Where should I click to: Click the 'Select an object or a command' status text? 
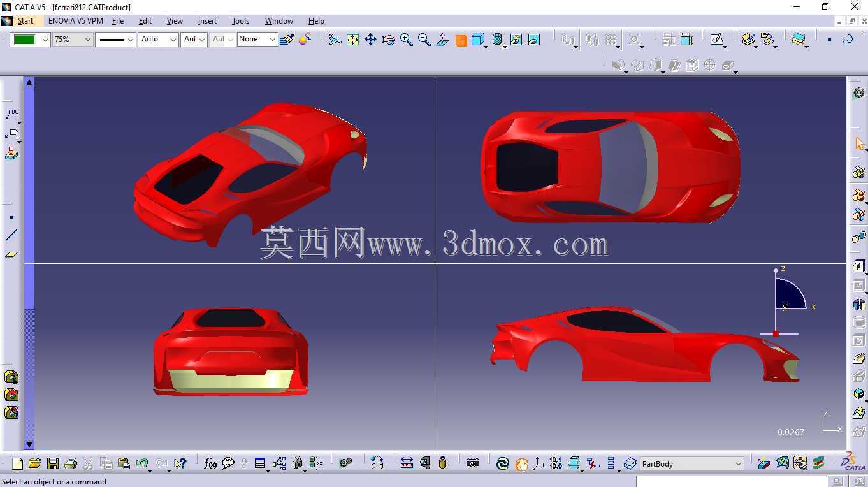[54, 482]
